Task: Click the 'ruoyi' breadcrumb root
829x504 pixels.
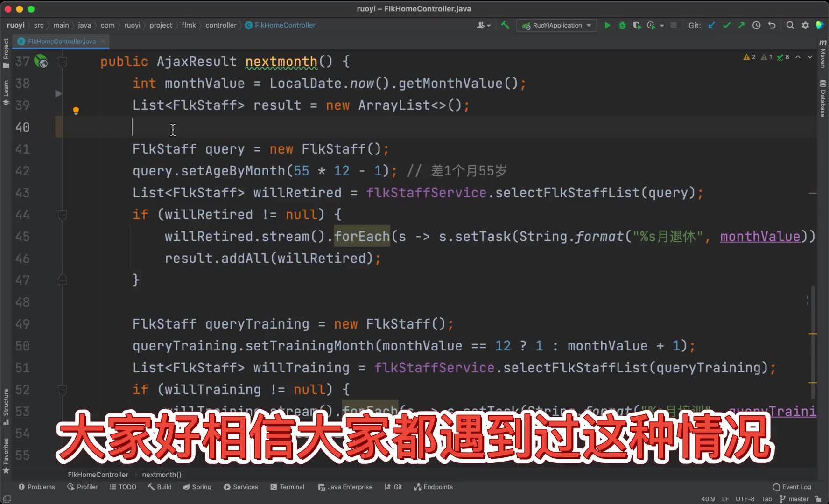Action: coord(16,25)
